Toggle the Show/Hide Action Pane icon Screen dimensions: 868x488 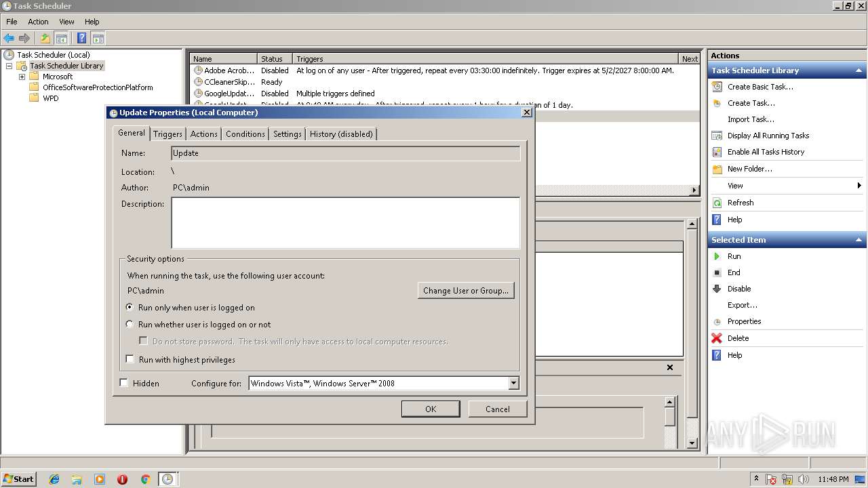point(98,39)
